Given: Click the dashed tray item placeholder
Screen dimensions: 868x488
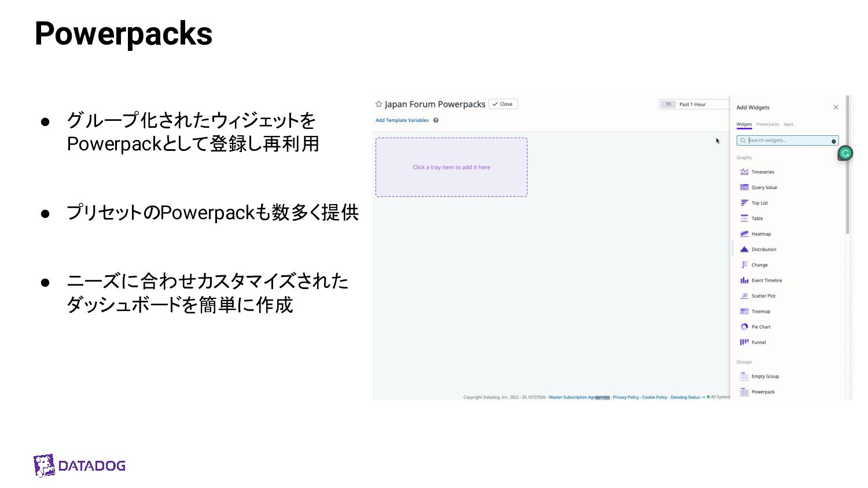Looking at the screenshot, I should [451, 167].
